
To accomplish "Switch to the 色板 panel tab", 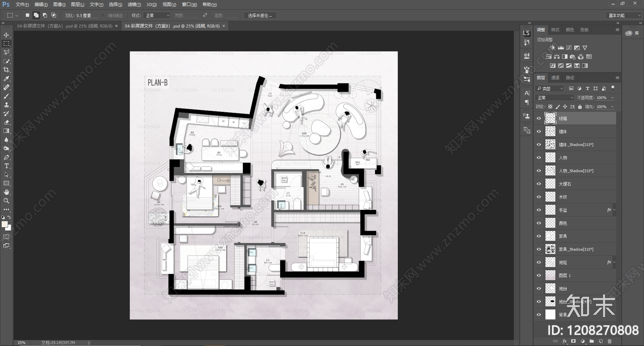I will tap(584, 30).
